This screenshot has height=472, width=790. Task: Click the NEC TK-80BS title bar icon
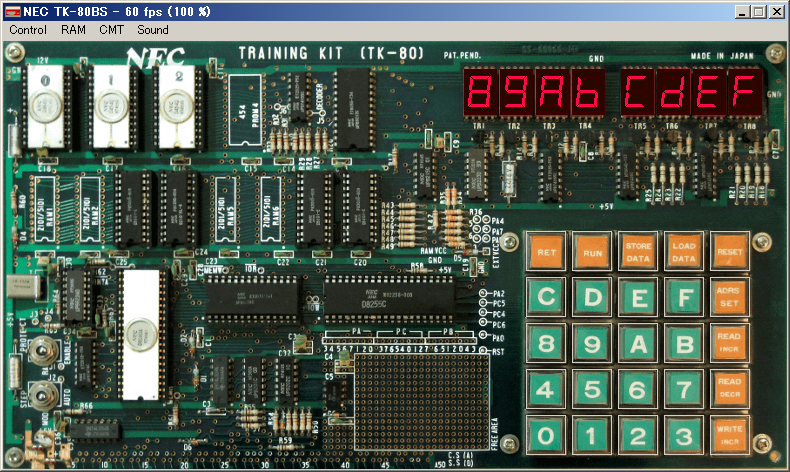(x=13, y=11)
